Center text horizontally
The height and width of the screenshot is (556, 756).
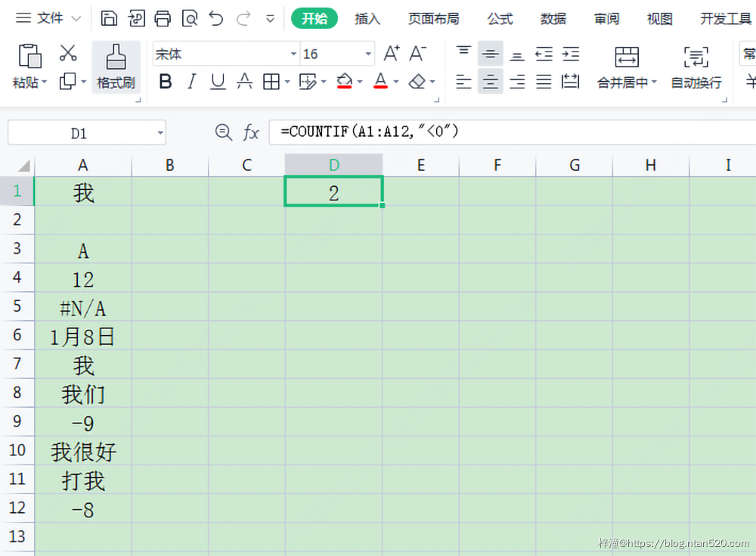(x=491, y=81)
